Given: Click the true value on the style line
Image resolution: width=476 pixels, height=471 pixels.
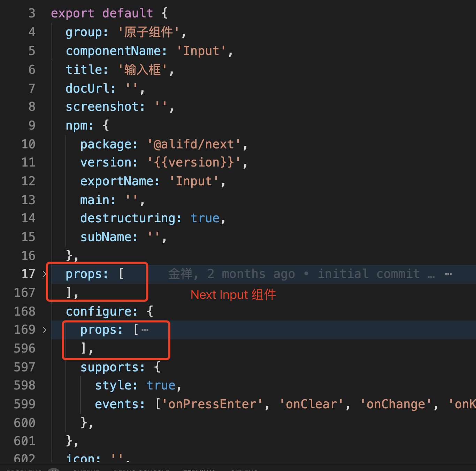Looking at the screenshot, I should pyautogui.click(x=161, y=385).
